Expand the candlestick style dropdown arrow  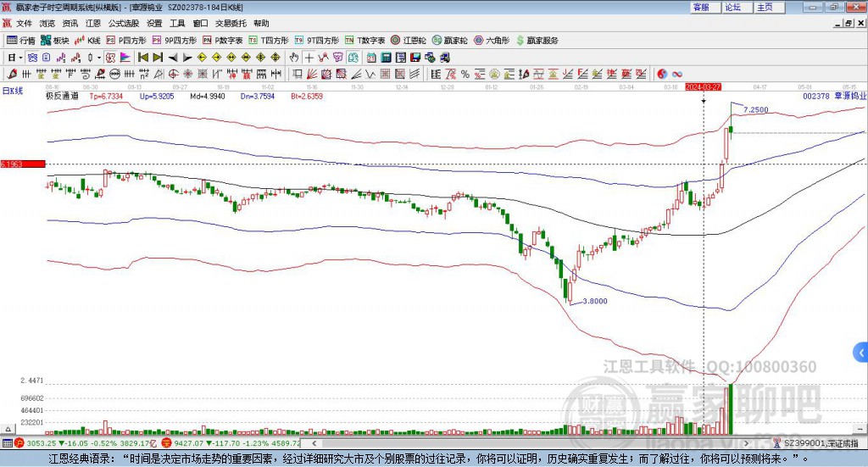tap(99, 58)
